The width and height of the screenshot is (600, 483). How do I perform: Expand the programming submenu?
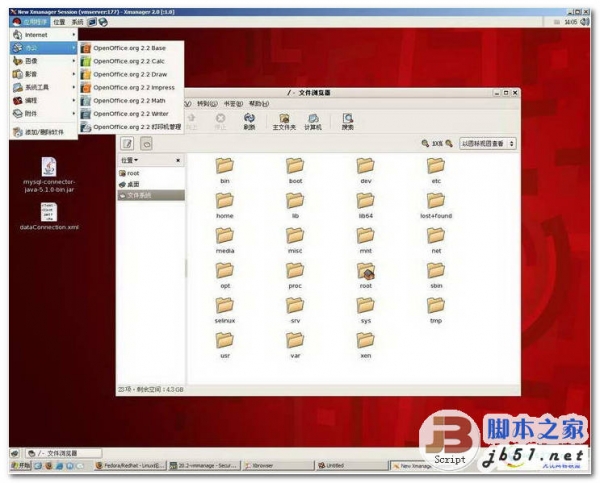[44, 100]
